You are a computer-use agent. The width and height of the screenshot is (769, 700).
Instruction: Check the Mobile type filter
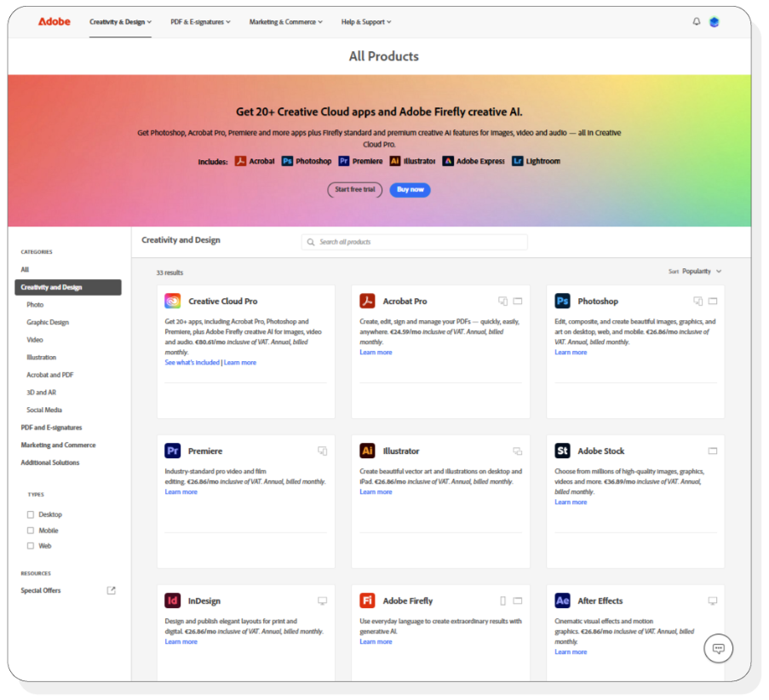coord(31,530)
